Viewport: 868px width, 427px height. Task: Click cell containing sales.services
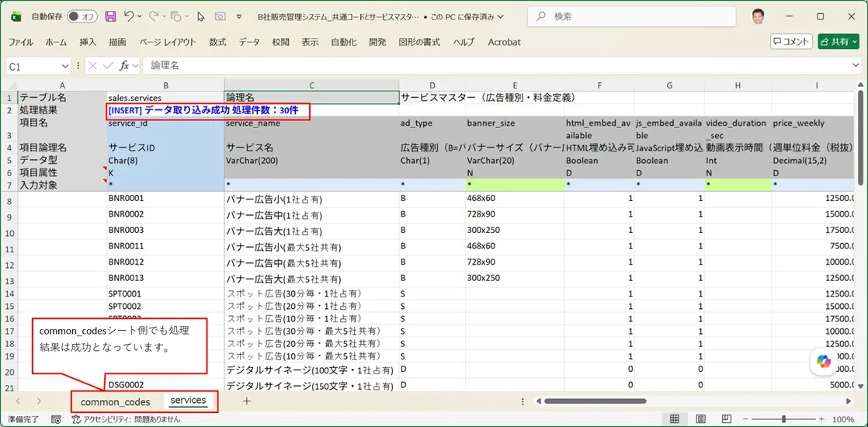click(165, 98)
